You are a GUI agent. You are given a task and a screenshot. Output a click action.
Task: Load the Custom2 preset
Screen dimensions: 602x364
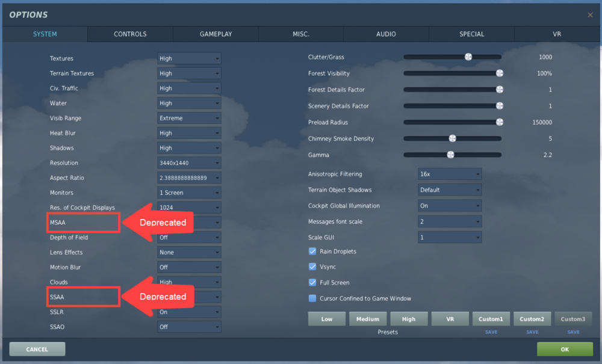(532, 319)
